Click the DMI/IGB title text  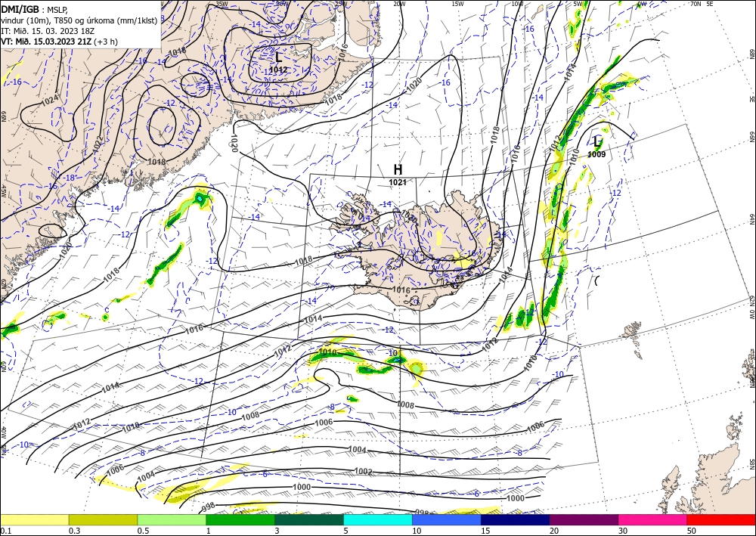[x=20, y=8]
